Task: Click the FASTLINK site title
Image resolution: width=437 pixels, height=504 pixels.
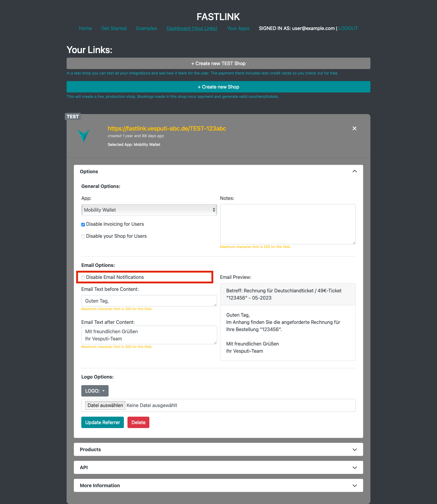Action: pos(218,17)
